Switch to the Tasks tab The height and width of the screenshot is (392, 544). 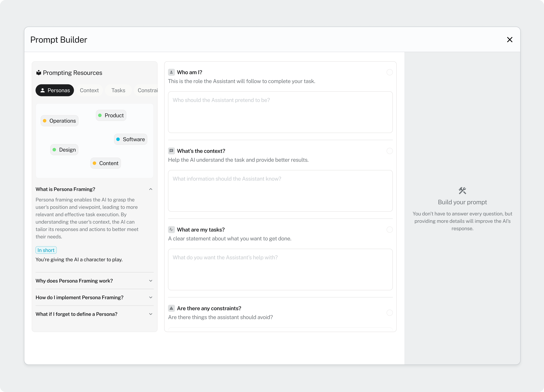(x=118, y=90)
